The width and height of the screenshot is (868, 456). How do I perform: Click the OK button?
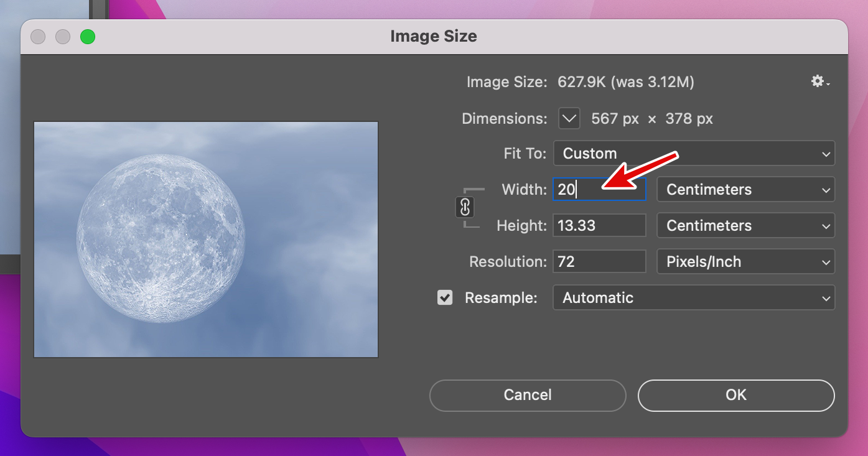736,395
